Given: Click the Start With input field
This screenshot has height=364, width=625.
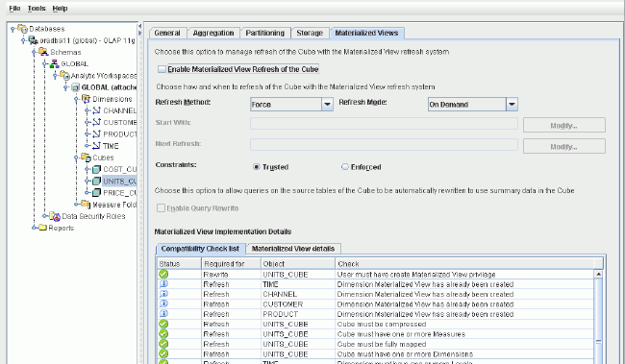Looking at the screenshot, I should pos(384,123).
